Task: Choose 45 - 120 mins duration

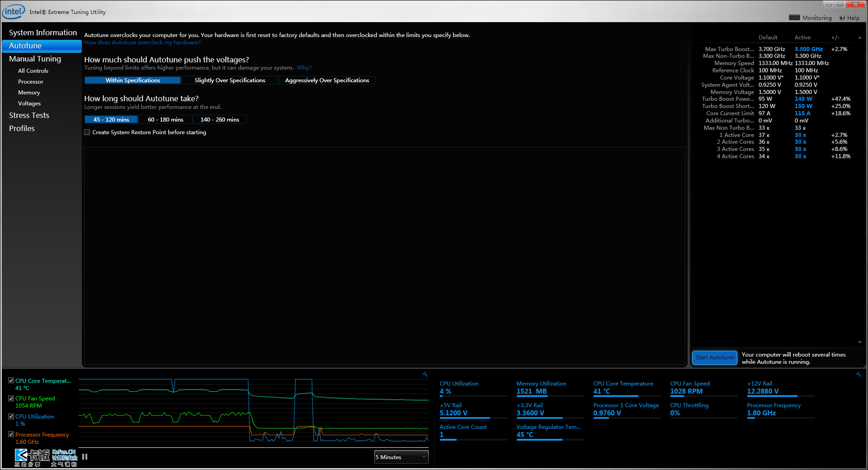Action: [x=111, y=120]
